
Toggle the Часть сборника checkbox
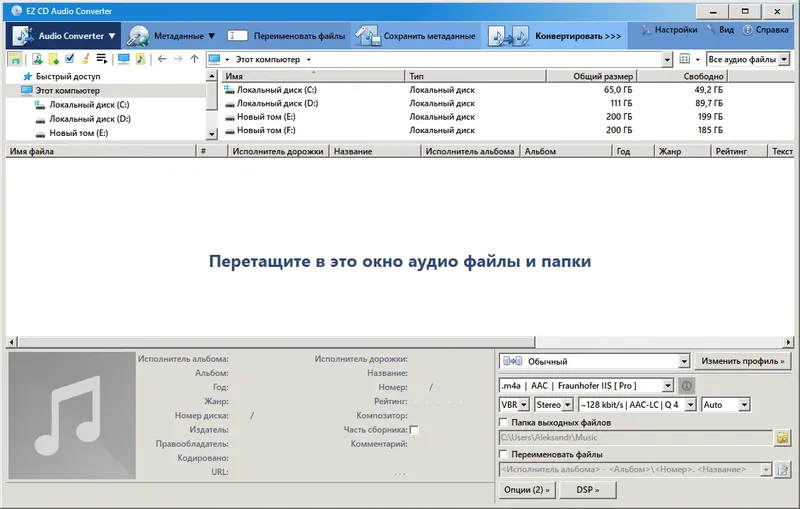(414, 430)
